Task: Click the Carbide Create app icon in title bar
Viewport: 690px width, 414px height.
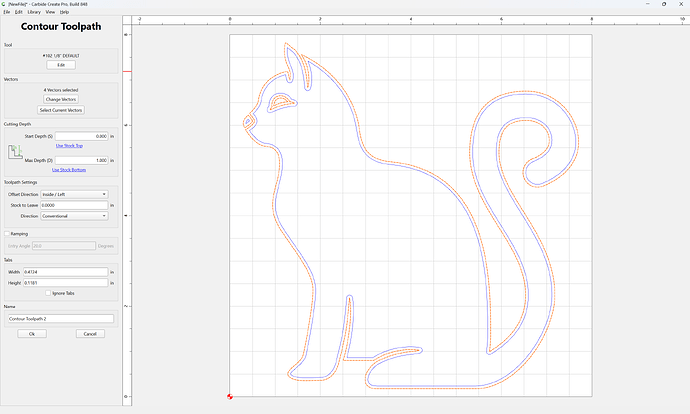Action: [x=4, y=4]
